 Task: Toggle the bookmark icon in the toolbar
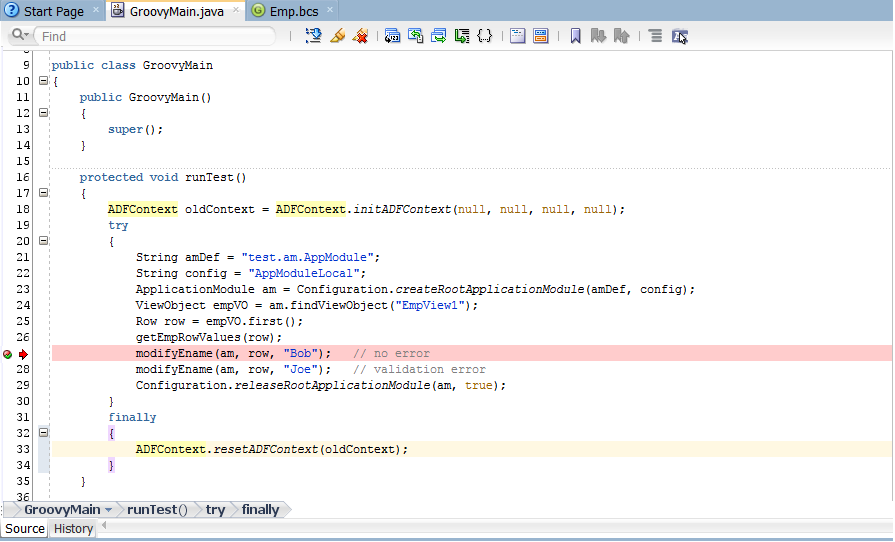(x=575, y=36)
